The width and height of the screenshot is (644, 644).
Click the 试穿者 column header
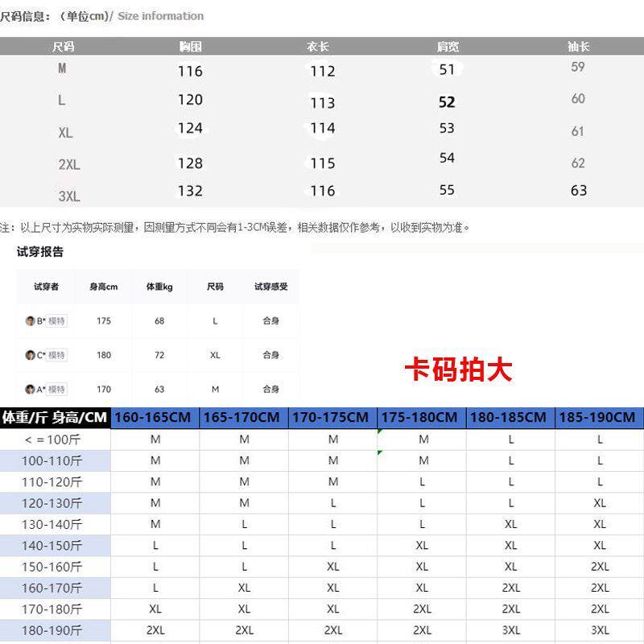pyautogui.click(x=46, y=287)
